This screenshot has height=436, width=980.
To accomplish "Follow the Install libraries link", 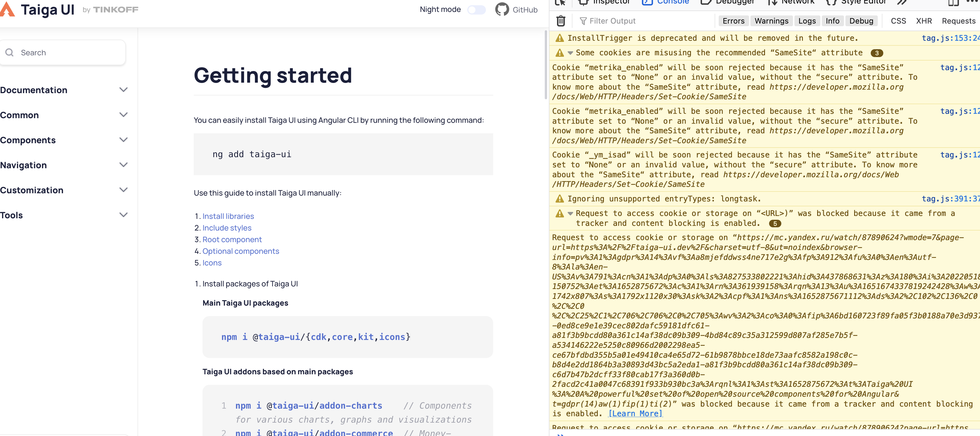I will click(x=228, y=216).
